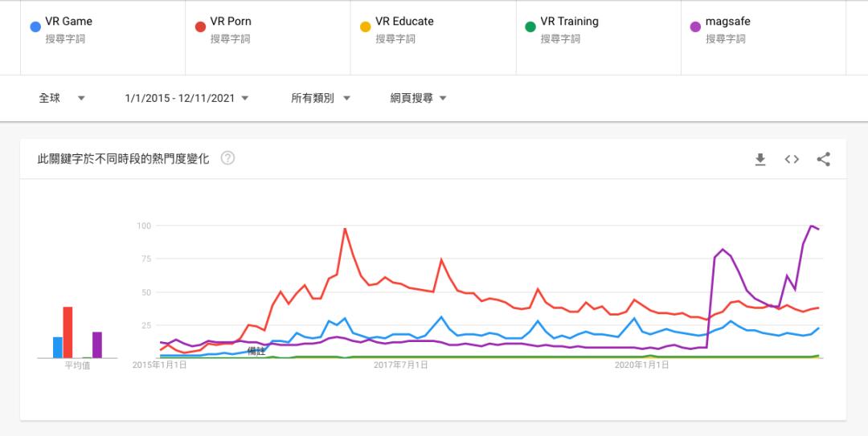Expand the 所有類別 category dropdown
This screenshot has width=868, height=436.
tap(321, 98)
